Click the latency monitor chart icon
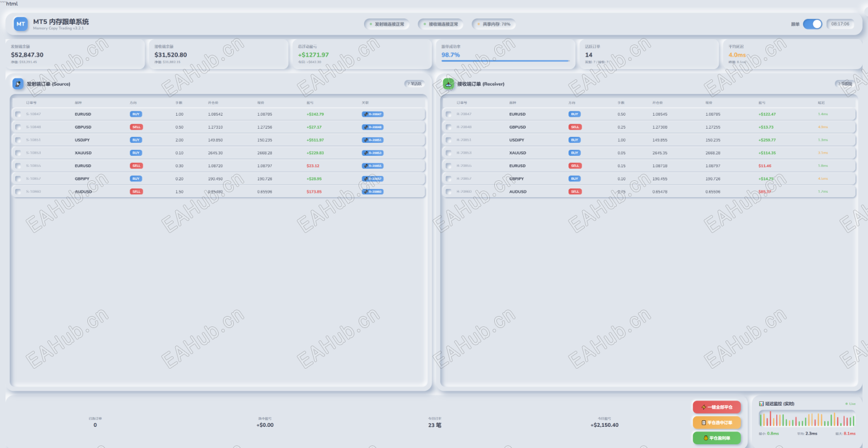The width and height of the screenshot is (868, 448). [762, 403]
